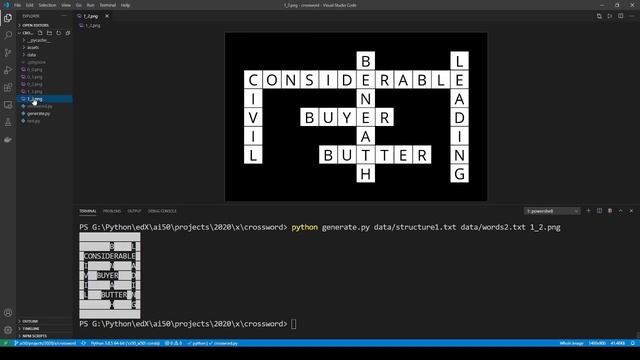Image resolution: width=640 pixels, height=360 pixels.
Task: Open the powershell terminal selector dropdown
Action: coord(552,211)
